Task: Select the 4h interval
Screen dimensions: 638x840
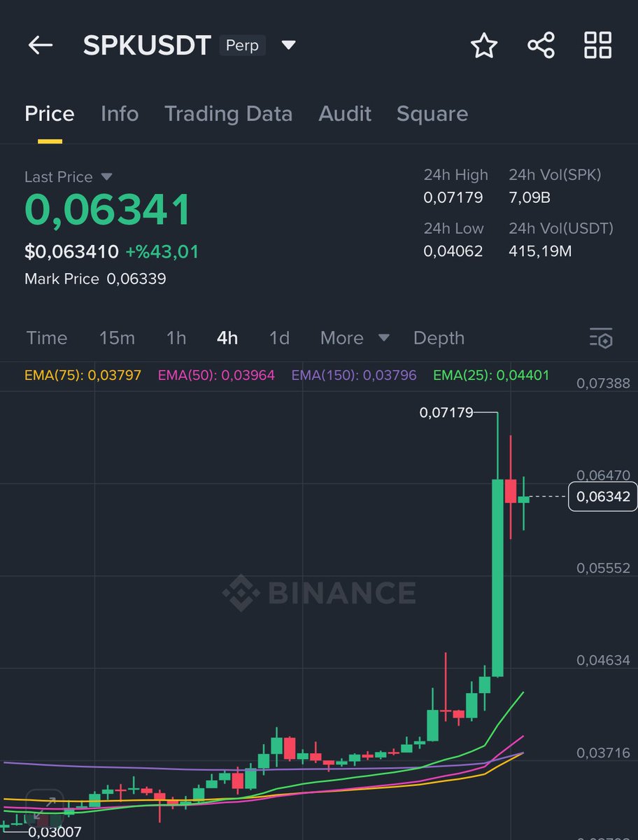Action: coord(227,338)
